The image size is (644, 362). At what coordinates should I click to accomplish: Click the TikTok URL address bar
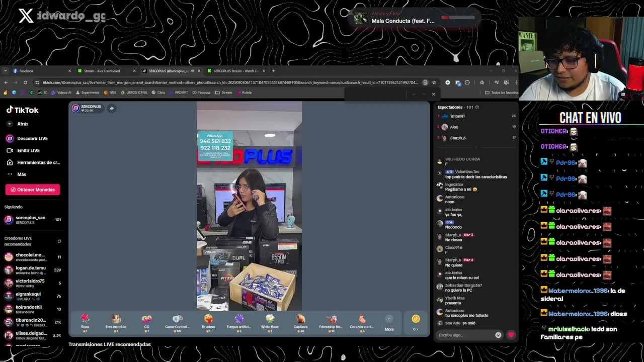click(230, 82)
